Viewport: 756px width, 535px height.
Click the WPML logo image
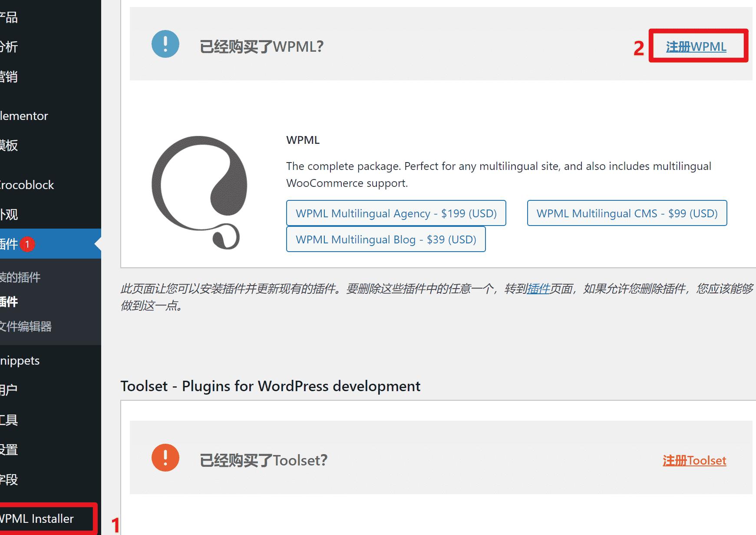tap(199, 193)
